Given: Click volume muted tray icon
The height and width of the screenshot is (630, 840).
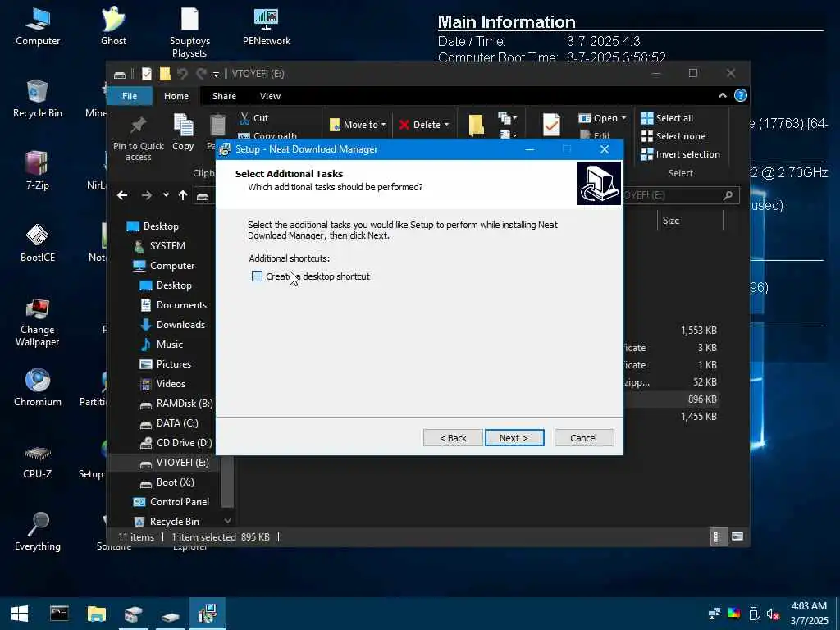Looking at the screenshot, I should [x=773, y=614].
